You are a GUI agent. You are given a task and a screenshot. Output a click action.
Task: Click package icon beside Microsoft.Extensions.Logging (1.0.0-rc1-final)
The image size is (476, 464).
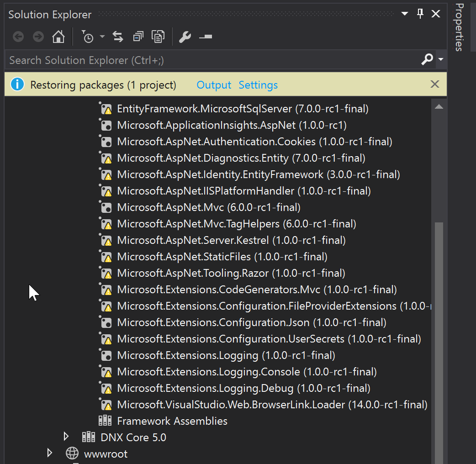point(106,355)
